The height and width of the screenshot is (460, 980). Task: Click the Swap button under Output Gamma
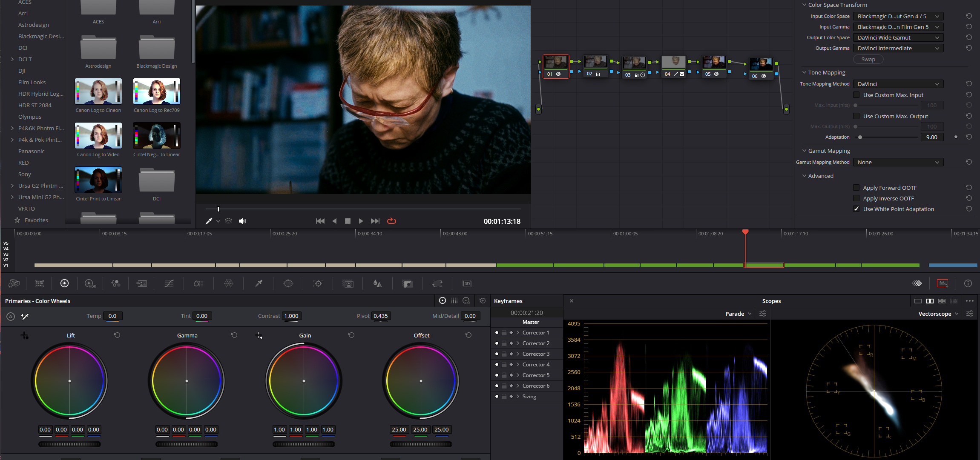point(868,59)
